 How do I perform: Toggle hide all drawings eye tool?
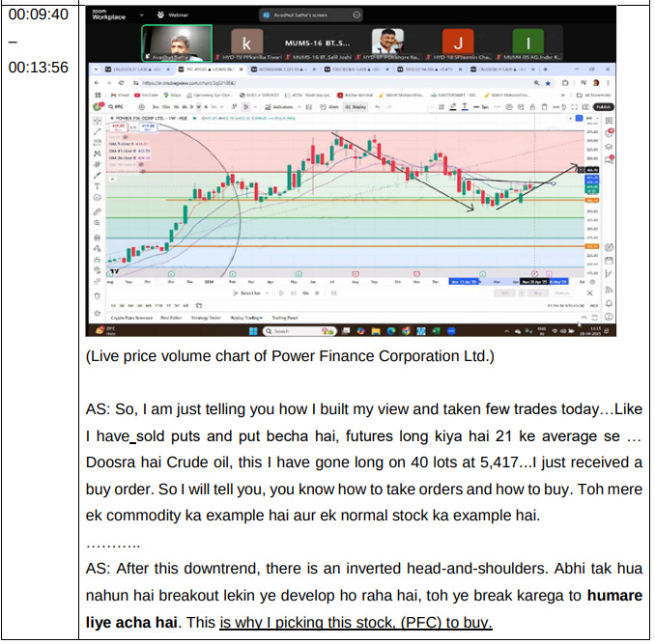coord(97,270)
